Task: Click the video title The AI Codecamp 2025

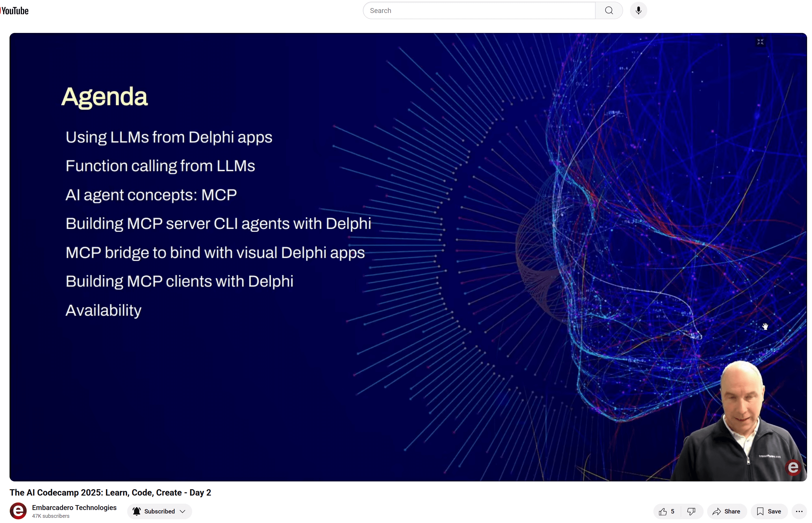Action: click(110, 492)
